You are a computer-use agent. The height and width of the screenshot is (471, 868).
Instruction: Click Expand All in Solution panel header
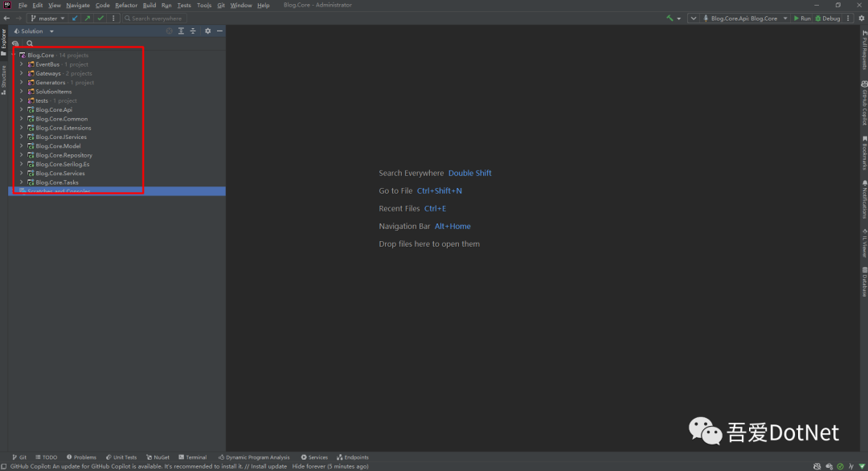(x=181, y=31)
